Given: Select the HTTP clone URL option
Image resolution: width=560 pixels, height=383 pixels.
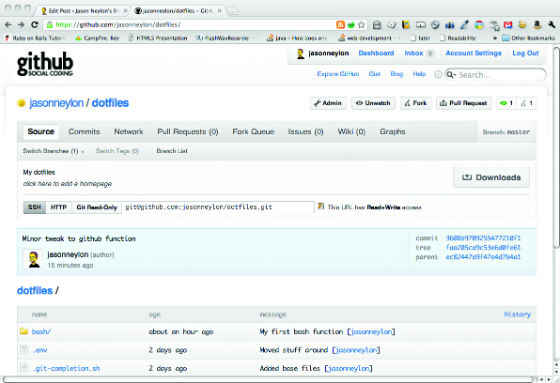Looking at the screenshot, I should click(x=59, y=207).
